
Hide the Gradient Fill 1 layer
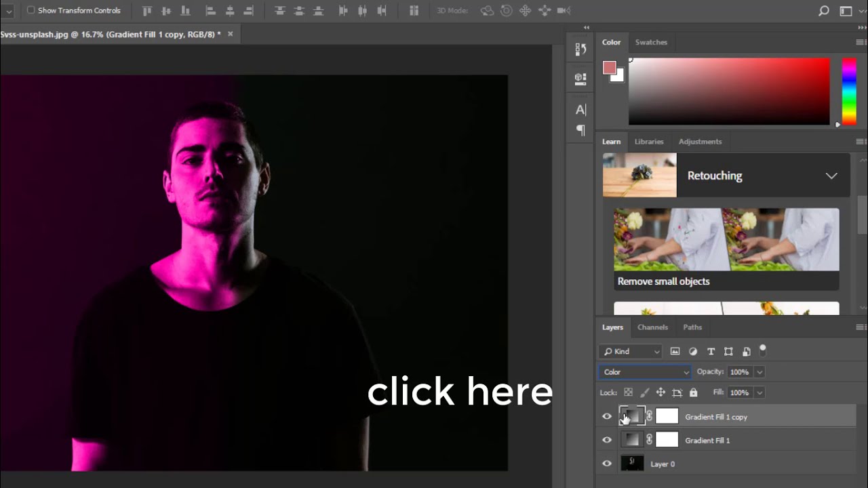[x=607, y=441]
